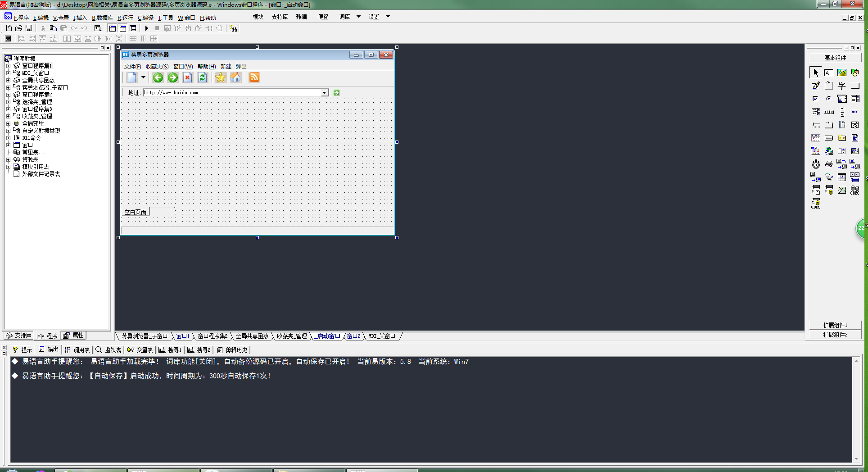Expand the Dll命令 tree node

8,138
